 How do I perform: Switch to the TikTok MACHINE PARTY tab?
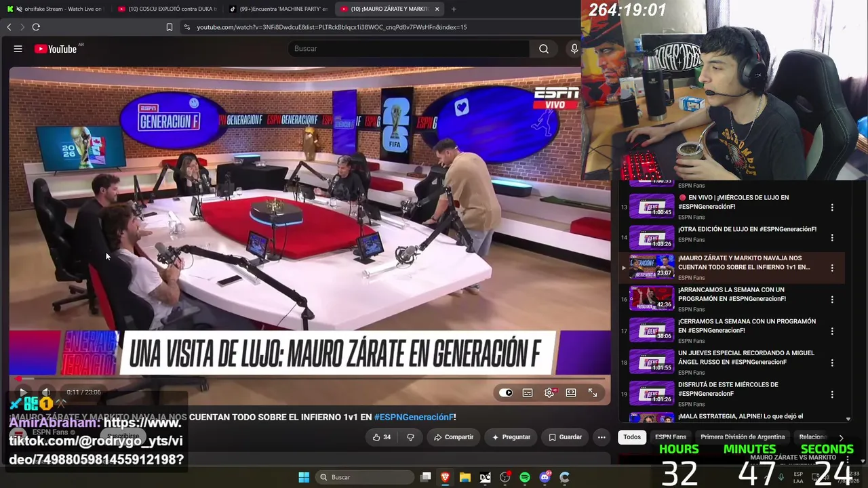point(278,9)
